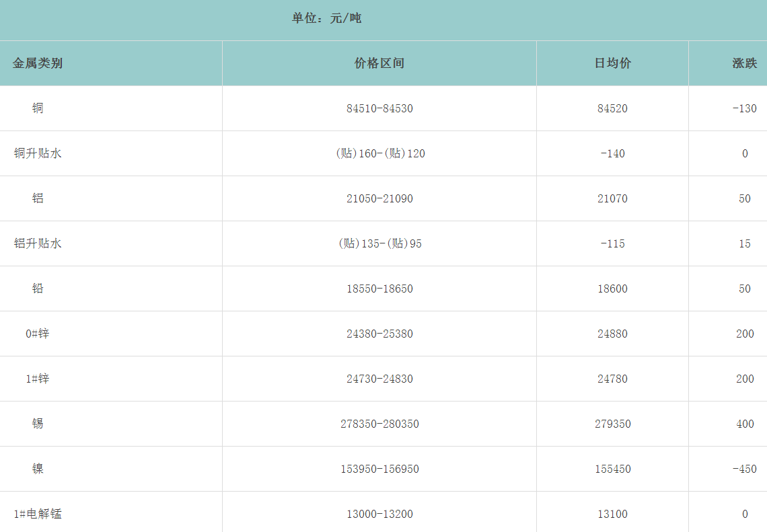Click copper price range 84510-84530
The width and height of the screenshot is (767, 532).
pos(379,108)
